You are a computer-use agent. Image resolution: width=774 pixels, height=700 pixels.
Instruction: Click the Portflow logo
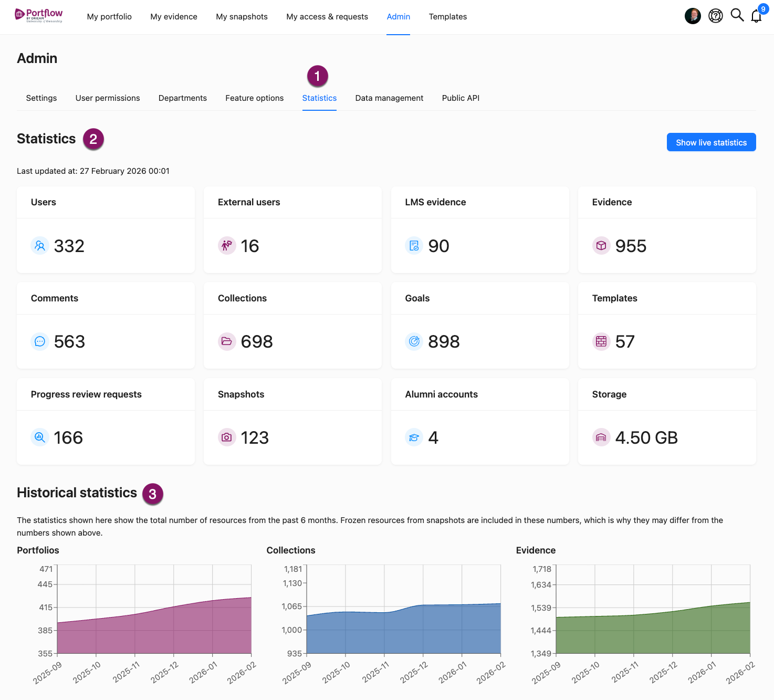coord(39,16)
